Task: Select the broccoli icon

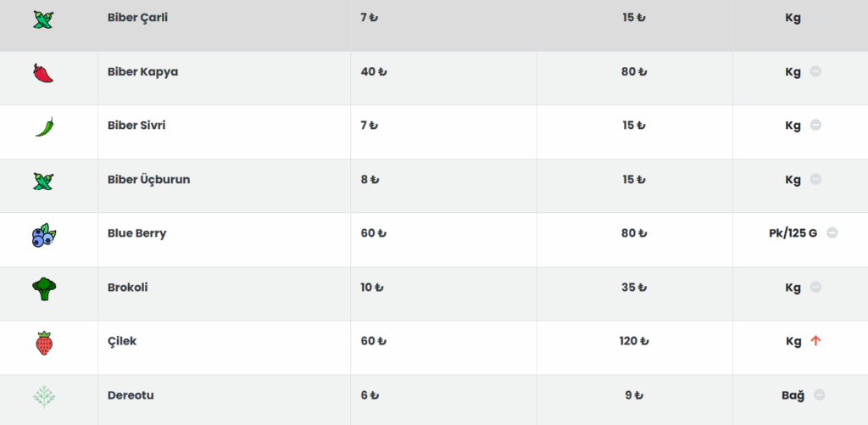Action: click(x=44, y=288)
